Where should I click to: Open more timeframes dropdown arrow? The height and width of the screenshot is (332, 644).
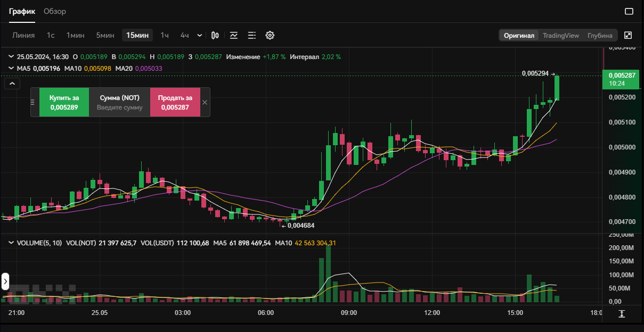[x=200, y=35]
